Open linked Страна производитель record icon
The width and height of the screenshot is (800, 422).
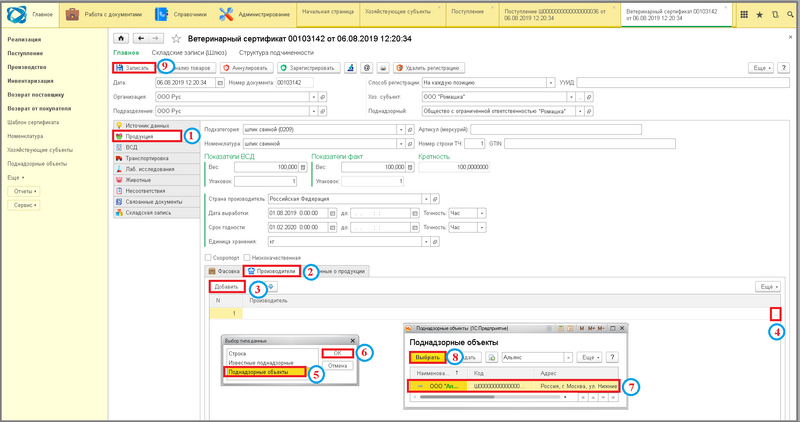point(435,199)
